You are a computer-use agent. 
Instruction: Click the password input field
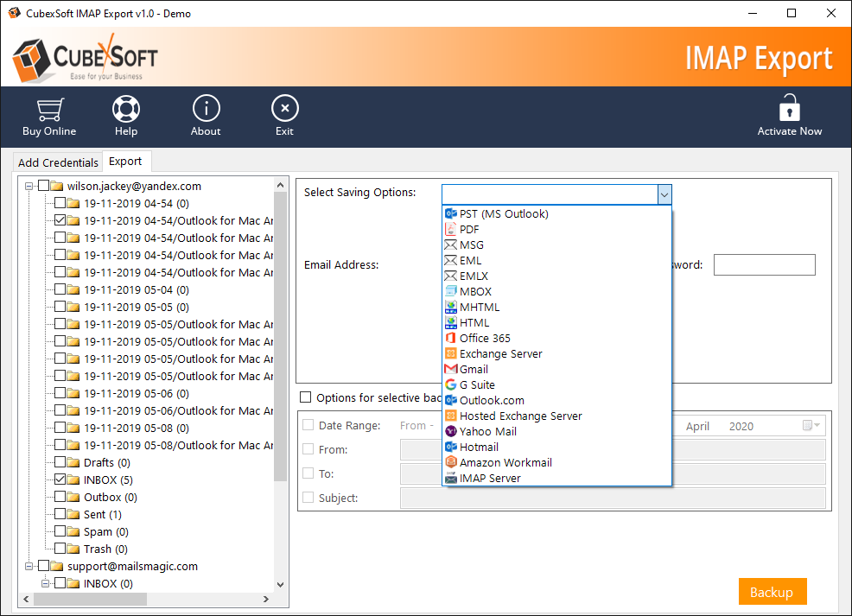[x=764, y=264]
